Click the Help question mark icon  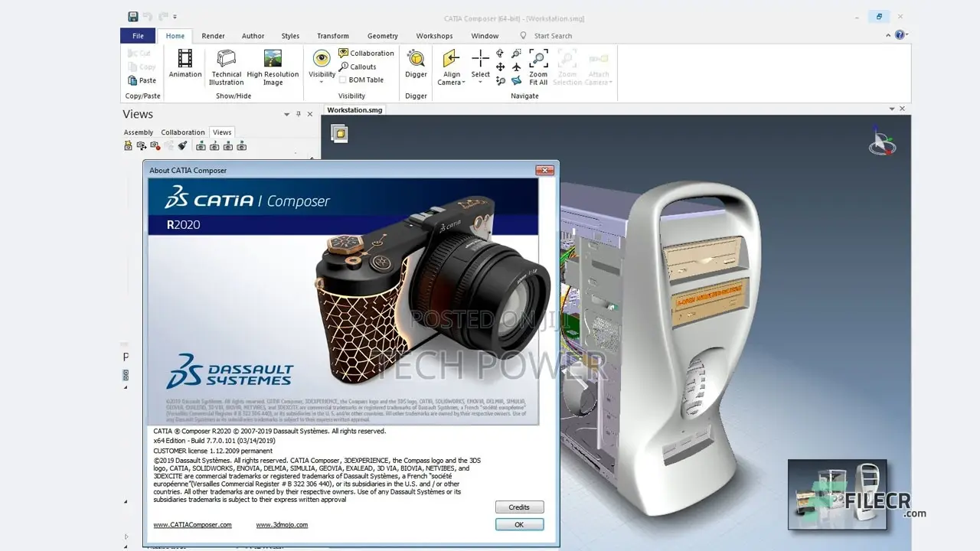pyautogui.click(x=900, y=35)
